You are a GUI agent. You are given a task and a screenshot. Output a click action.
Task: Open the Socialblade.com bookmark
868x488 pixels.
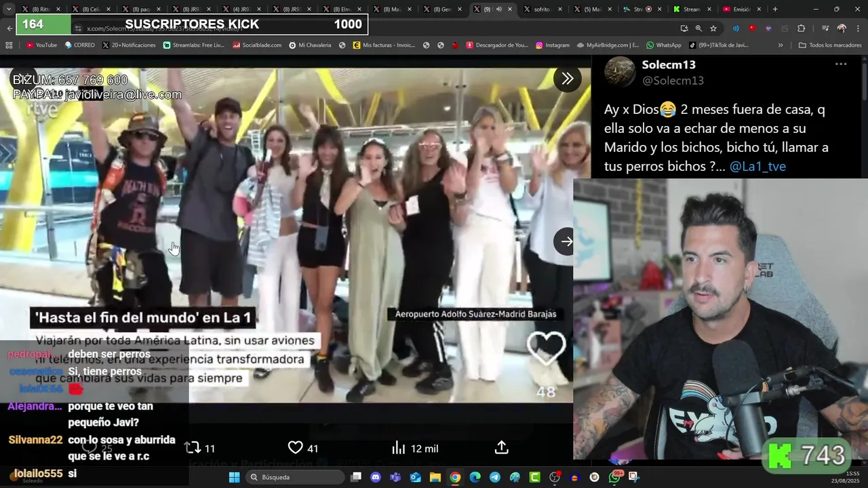click(257, 45)
